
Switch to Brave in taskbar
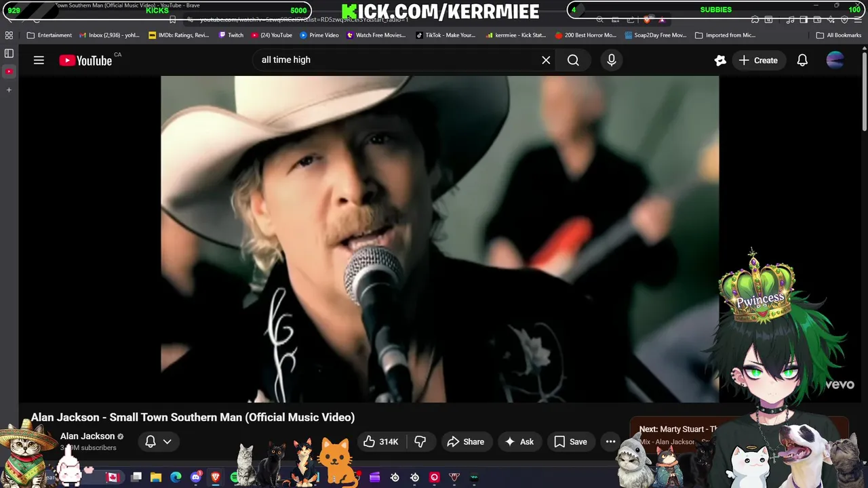(216, 477)
